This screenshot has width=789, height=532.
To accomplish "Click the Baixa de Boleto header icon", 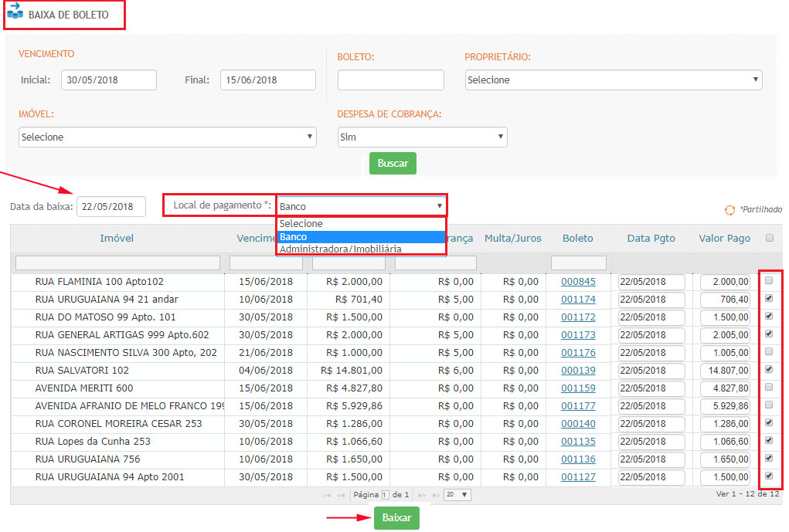I will (x=15, y=13).
